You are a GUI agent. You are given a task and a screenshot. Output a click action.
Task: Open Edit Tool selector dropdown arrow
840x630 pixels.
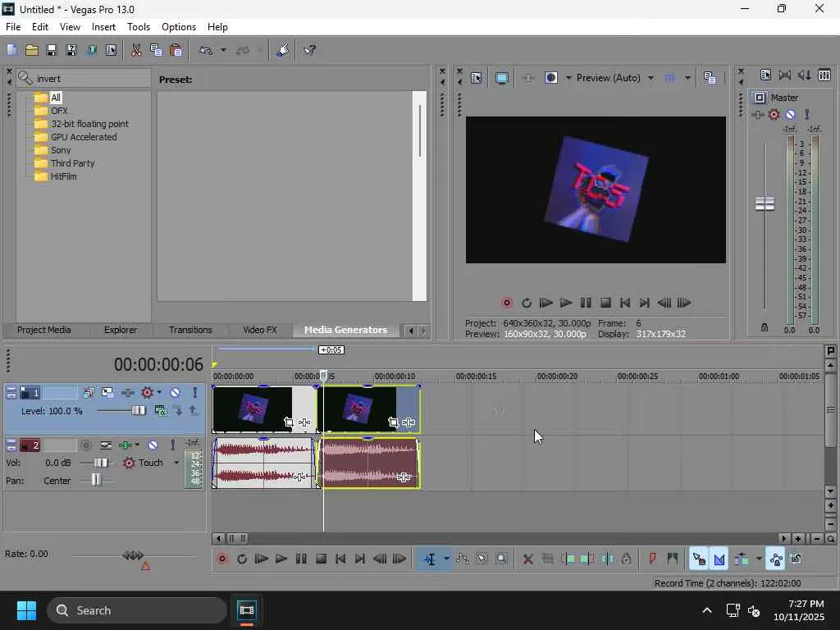446,559
